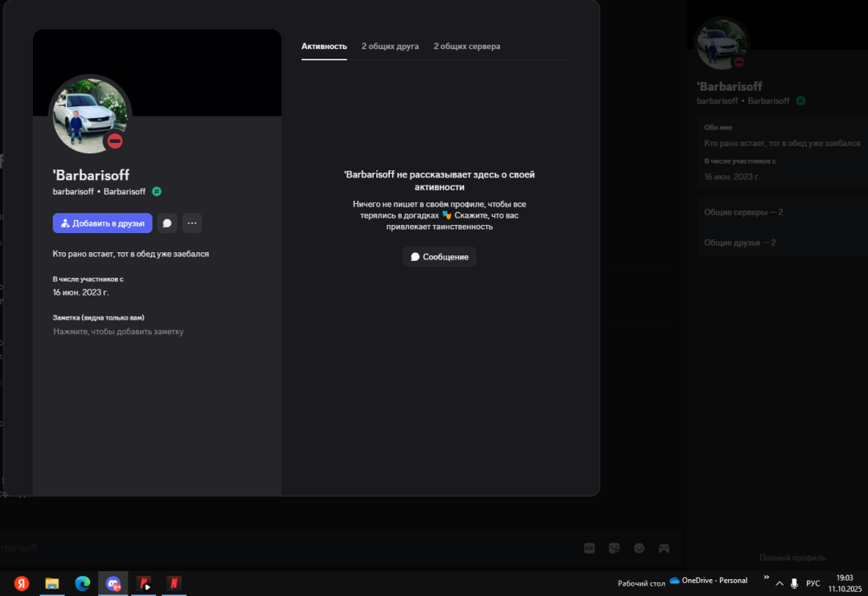The width and height of the screenshot is (868, 596).
Task: Open the sticker picker in the chat bar
Action: 614,548
